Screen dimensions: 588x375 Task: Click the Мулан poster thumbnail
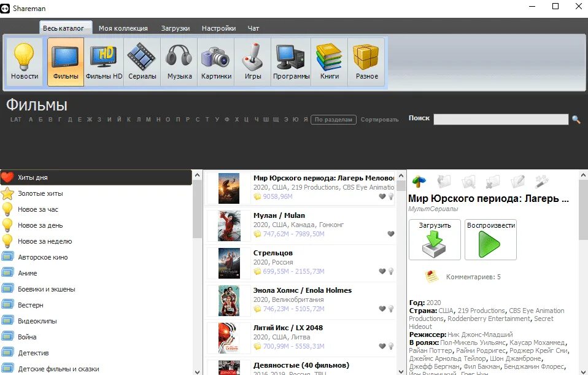pos(229,226)
